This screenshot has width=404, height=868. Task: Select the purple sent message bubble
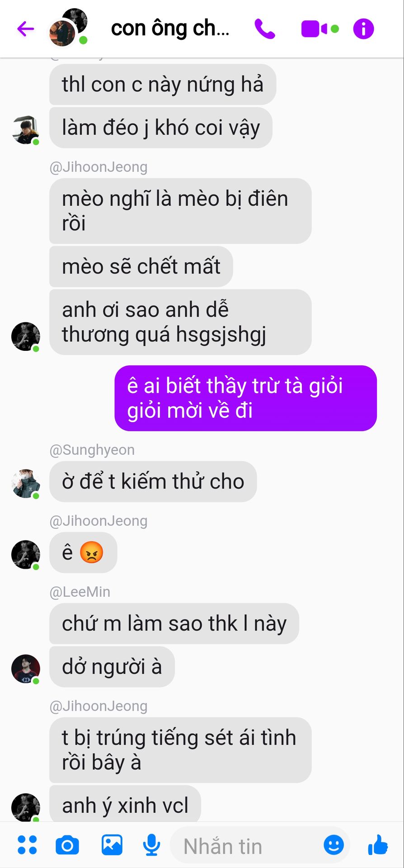tap(245, 398)
